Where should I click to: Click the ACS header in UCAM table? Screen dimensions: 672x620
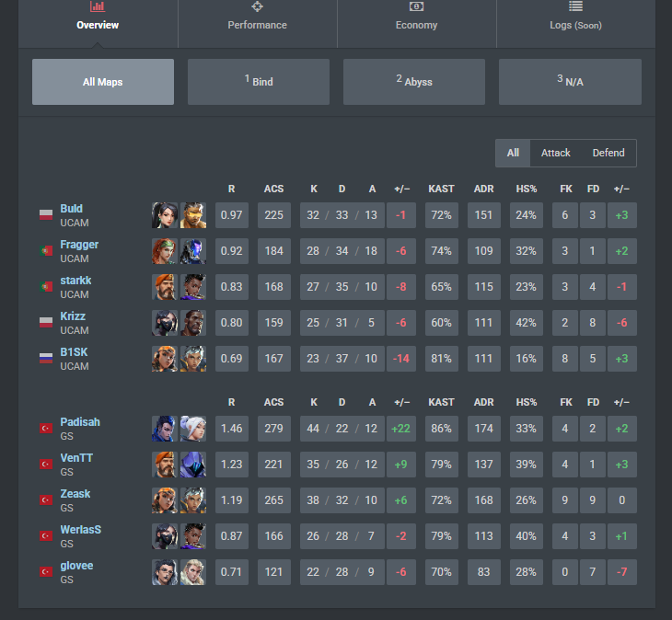click(273, 189)
